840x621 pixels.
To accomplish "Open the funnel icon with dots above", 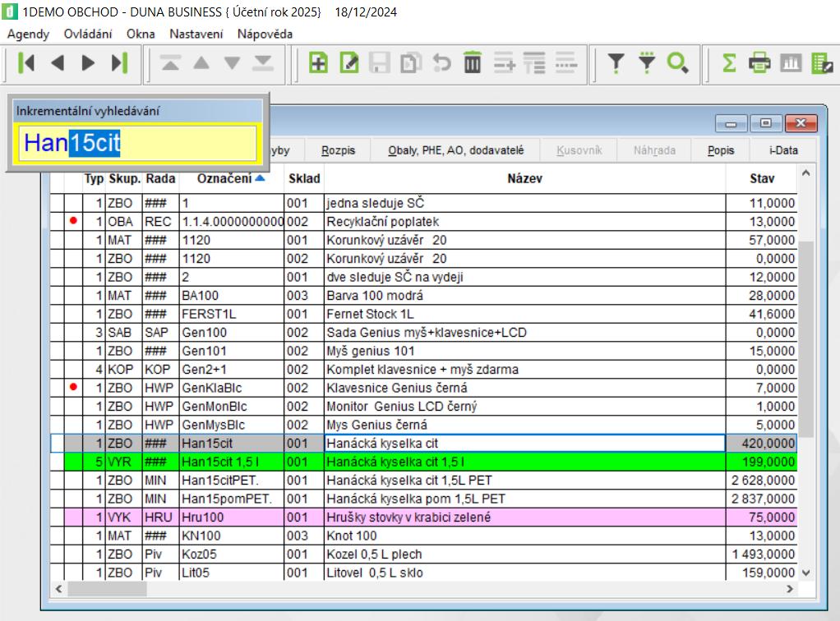I will (647, 63).
